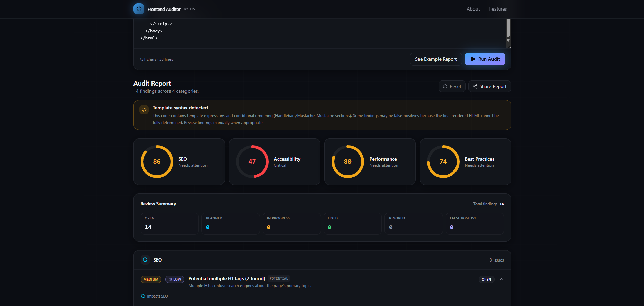Click the SEO section magnifier icon
644x306 pixels.
145,260
